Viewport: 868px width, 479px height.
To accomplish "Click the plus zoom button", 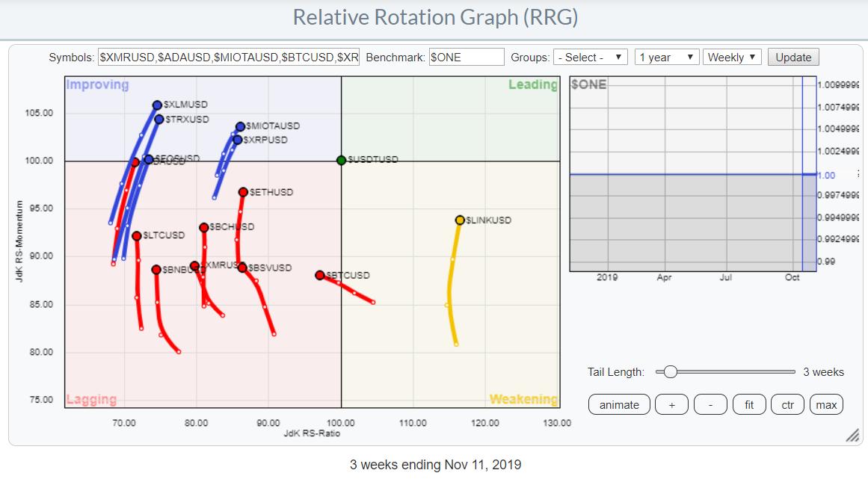I will click(x=671, y=405).
